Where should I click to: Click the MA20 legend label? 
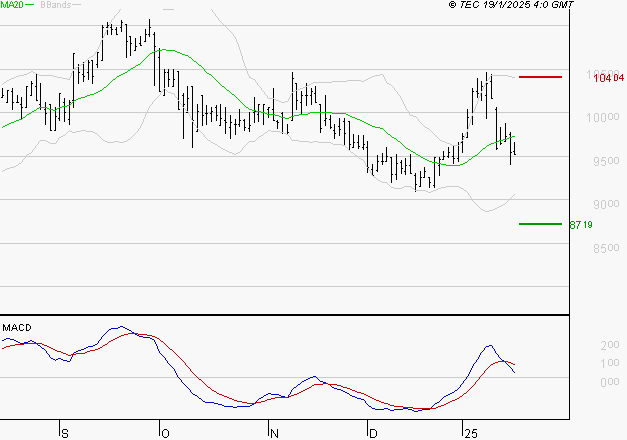point(12,5)
